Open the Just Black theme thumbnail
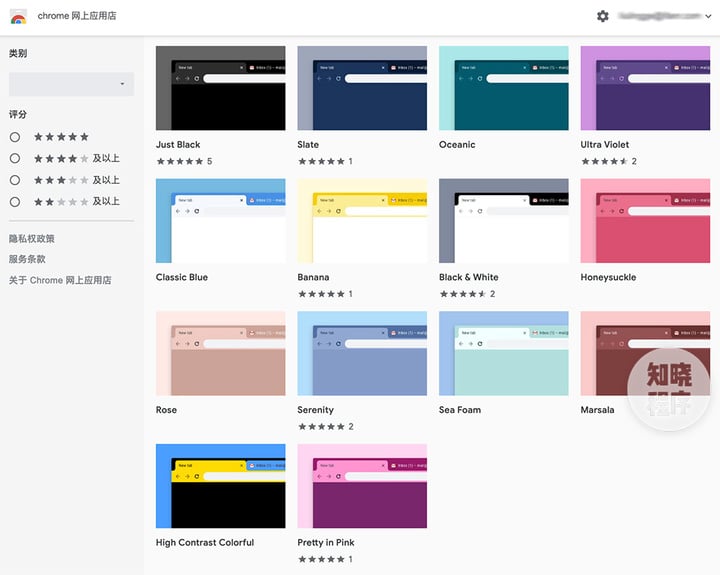Viewport: 720px width, 575px height. pyautogui.click(x=220, y=88)
